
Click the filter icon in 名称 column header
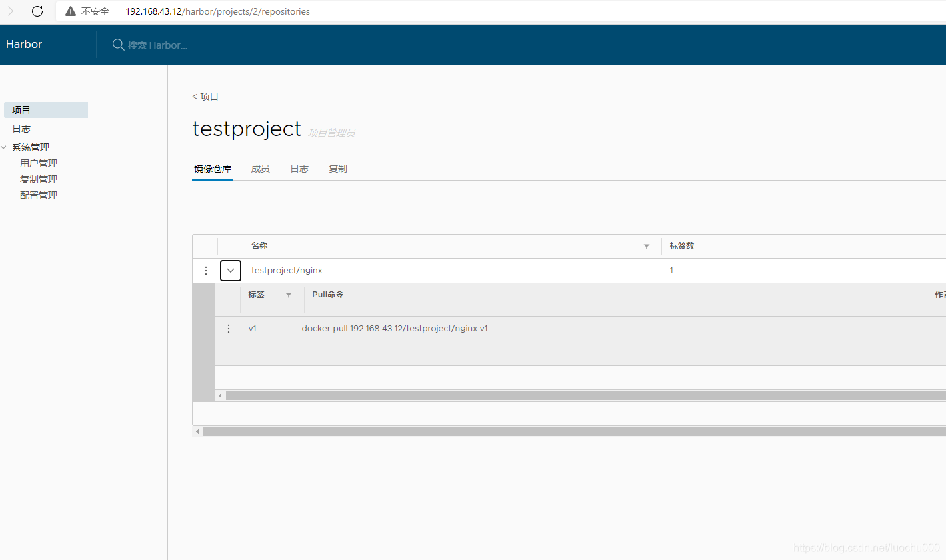pos(646,247)
